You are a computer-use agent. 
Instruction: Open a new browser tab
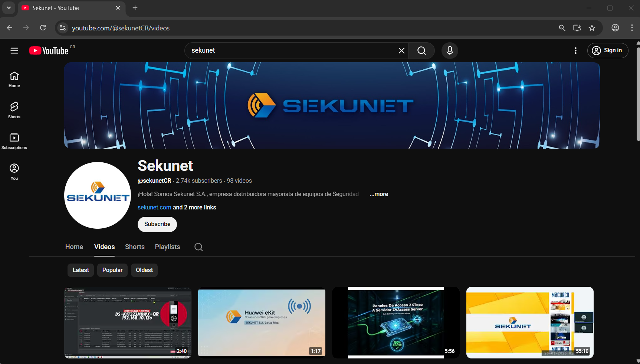[135, 8]
